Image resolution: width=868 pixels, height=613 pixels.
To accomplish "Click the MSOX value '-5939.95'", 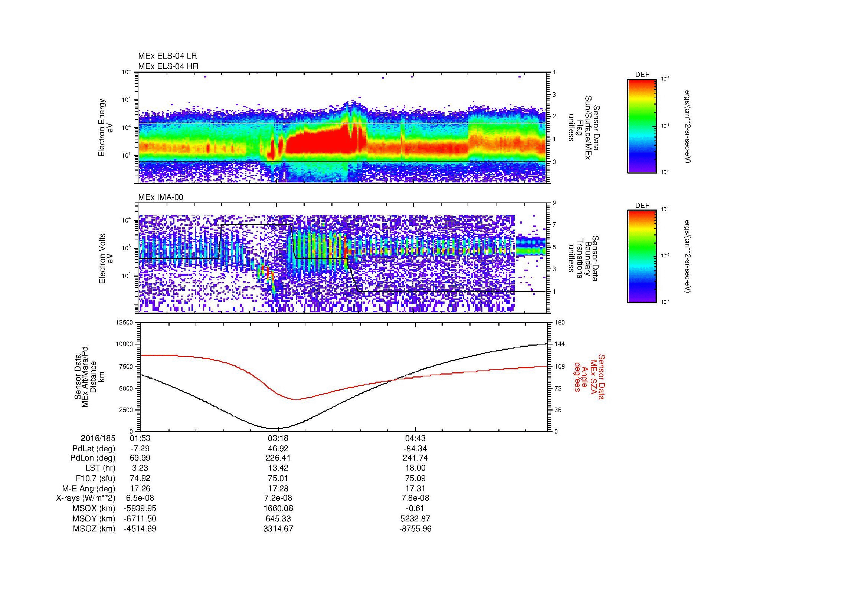I will coord(140,508).
